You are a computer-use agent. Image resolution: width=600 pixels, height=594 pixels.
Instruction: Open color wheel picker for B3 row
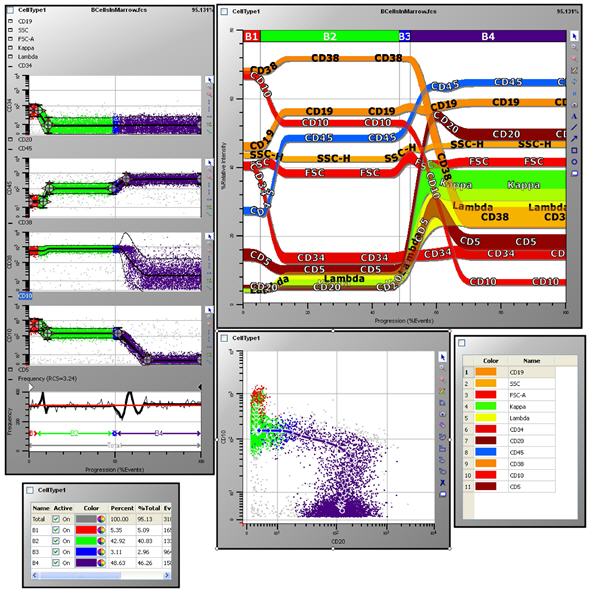[x=101, y=552]
